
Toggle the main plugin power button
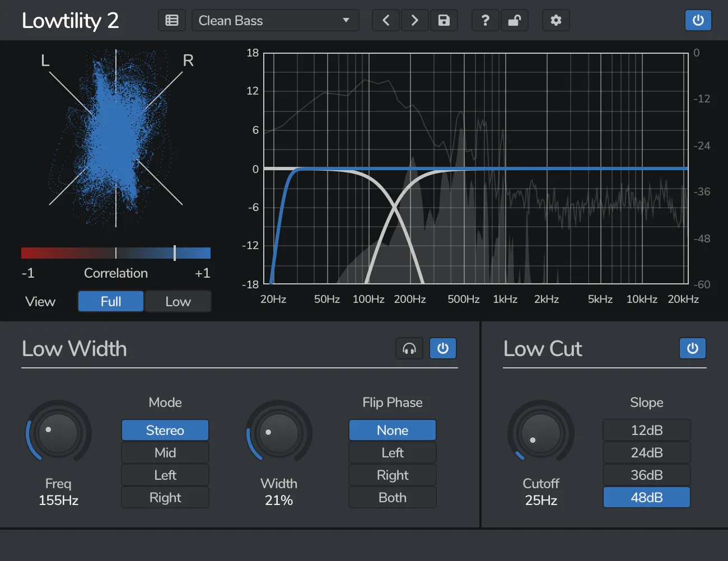pyautogui.click(x=698, y=21)
